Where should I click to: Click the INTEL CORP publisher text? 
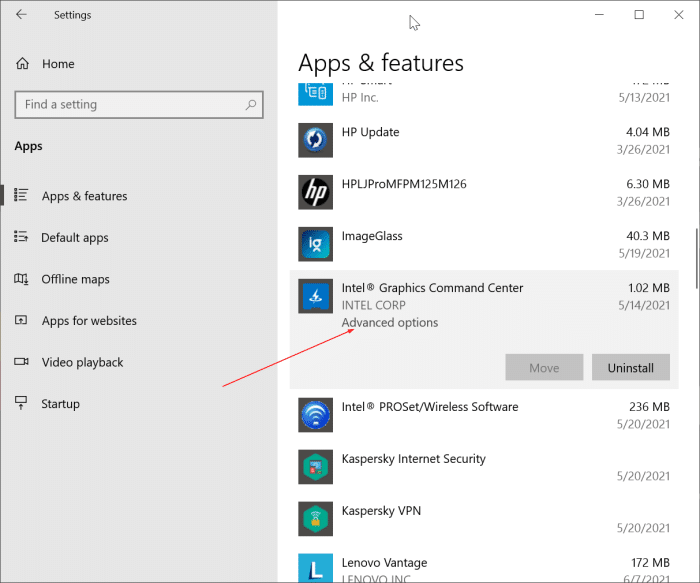[374, 305]
